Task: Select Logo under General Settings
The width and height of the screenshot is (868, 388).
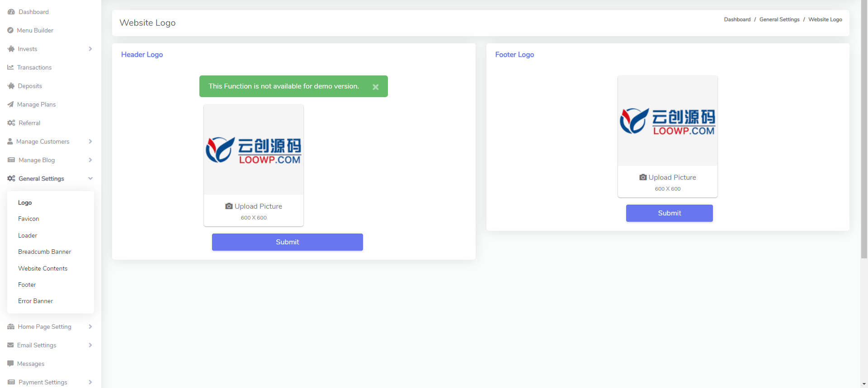Action: click(25, 202)
